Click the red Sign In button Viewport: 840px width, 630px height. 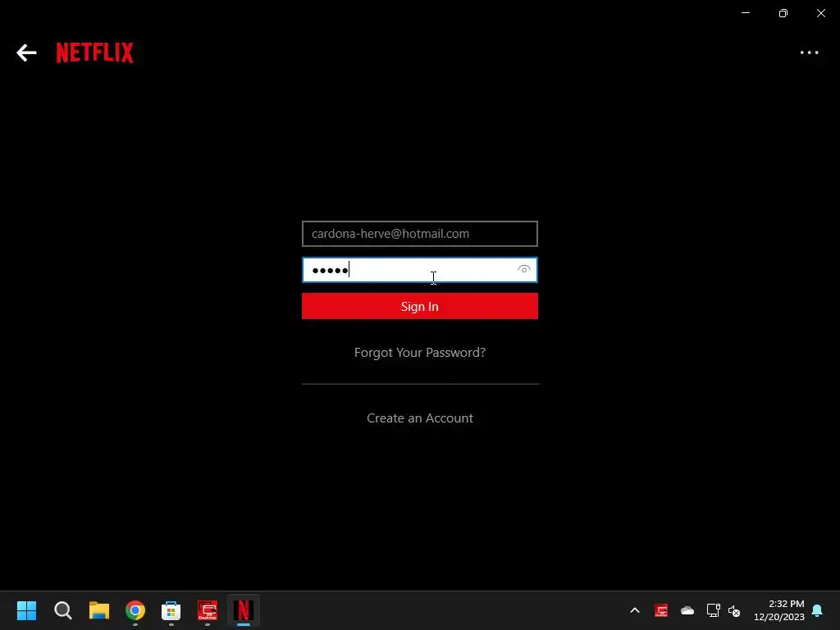click(419, 306)
